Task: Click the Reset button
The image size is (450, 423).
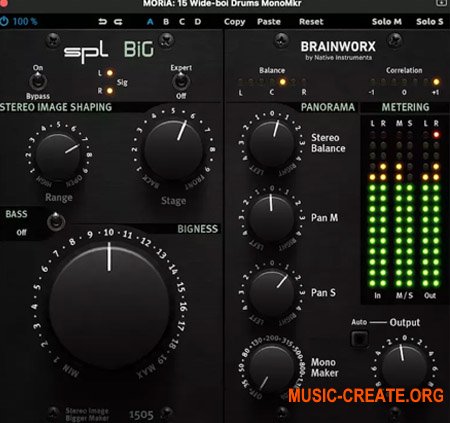Action: click(x=311, y=22)
